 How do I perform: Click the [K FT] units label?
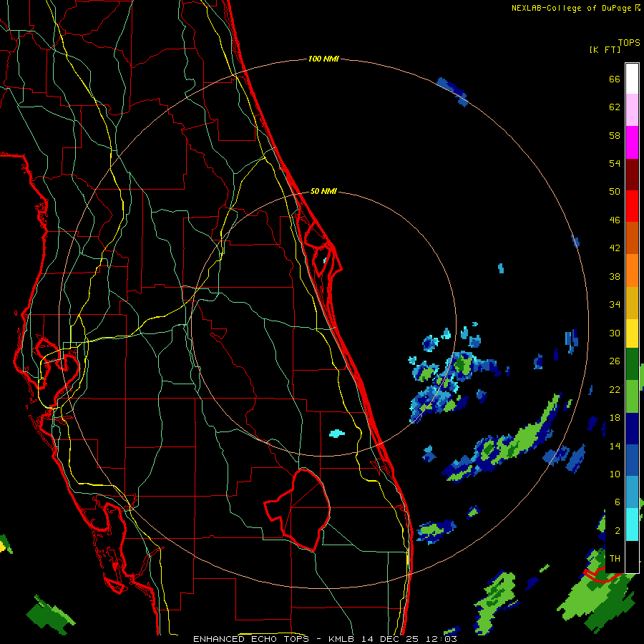(605, 50)
